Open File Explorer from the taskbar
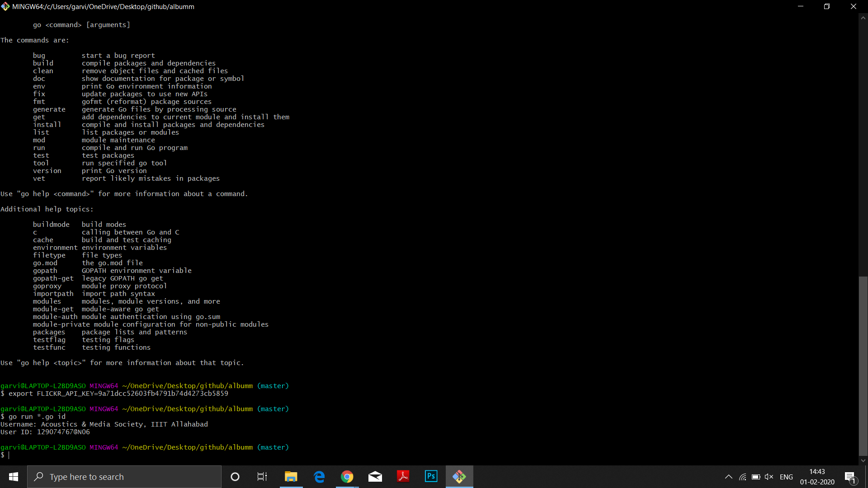The height and width of the screenshot is (488, 868). [x=291, y=476]
